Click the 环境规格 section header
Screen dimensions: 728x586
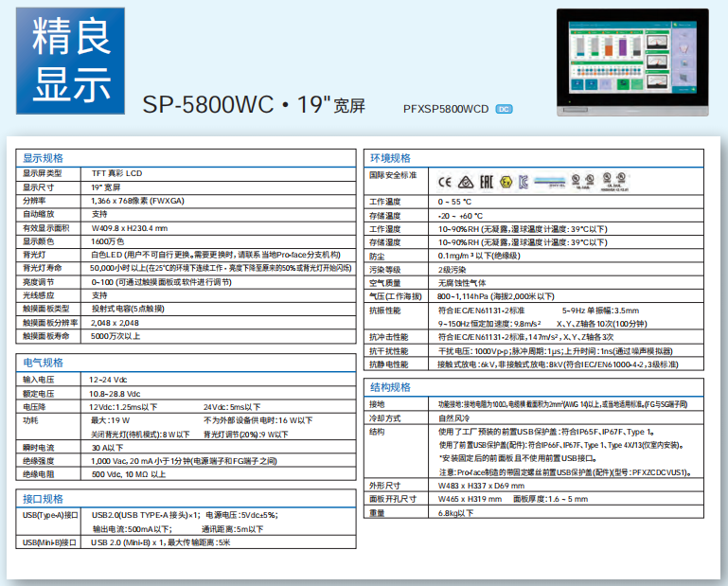390,158
